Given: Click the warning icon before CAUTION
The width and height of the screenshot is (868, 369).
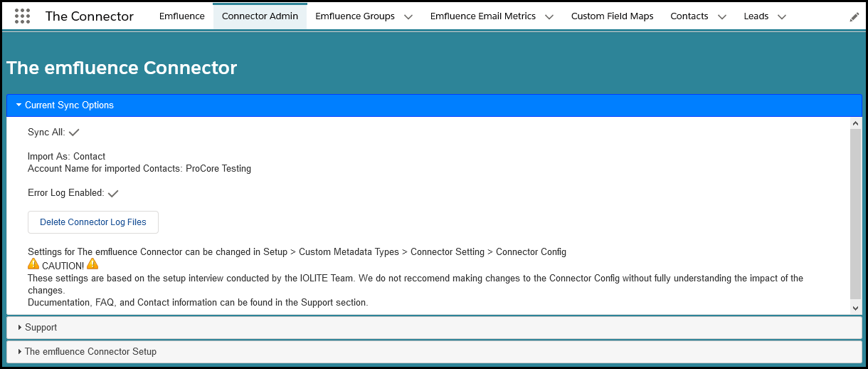Looking at the screenshot, I should (33, 264).
